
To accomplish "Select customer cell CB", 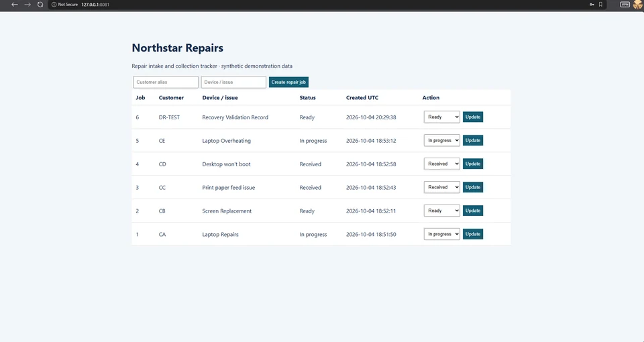I will pos(162,211).
